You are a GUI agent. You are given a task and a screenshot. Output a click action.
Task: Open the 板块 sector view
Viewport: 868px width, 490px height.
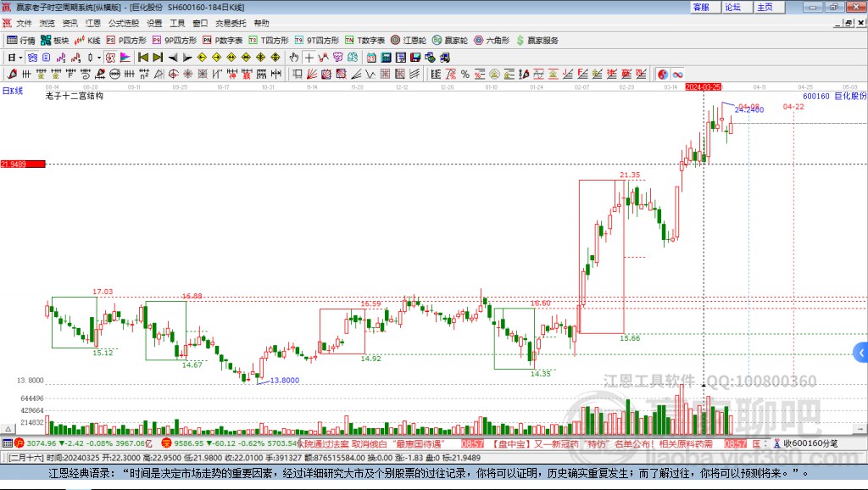tap(55, 41)
